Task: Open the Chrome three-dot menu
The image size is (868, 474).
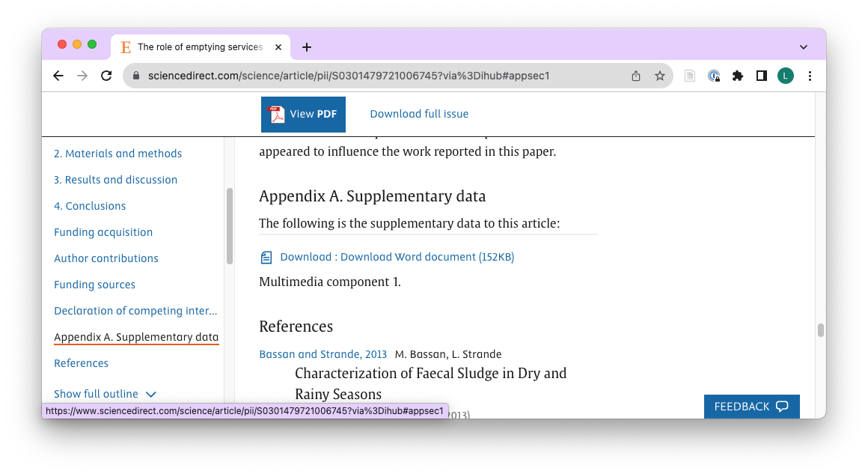Action: (x=810, y=76)
